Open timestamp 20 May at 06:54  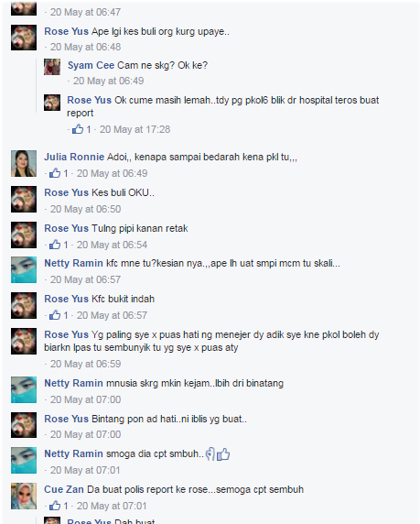(112, 245)
